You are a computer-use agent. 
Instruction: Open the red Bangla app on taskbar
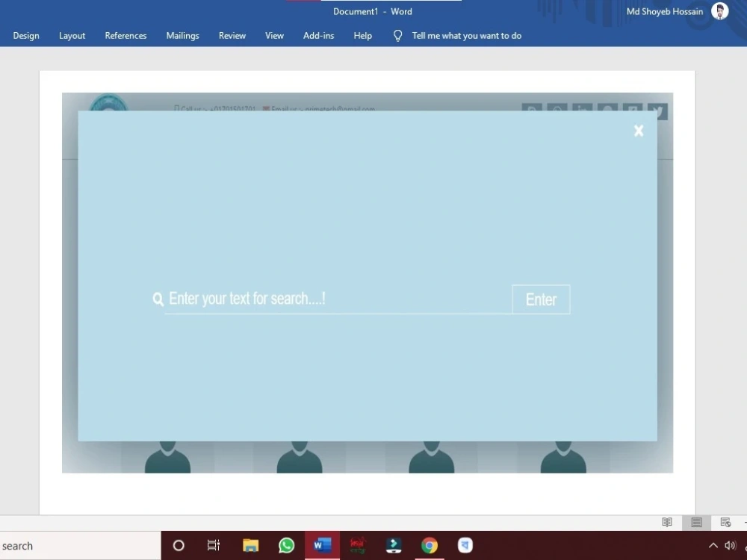(x=358, y=546)
